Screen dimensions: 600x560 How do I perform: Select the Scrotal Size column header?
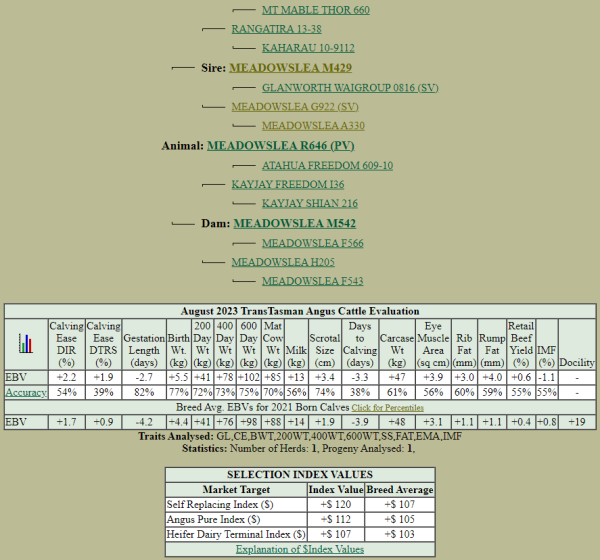tap(324, 344)
